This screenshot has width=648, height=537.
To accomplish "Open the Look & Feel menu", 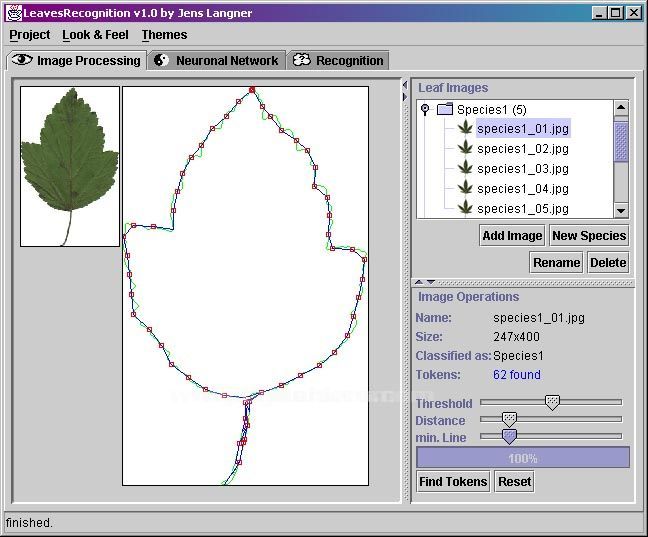I will coord(95,34).
